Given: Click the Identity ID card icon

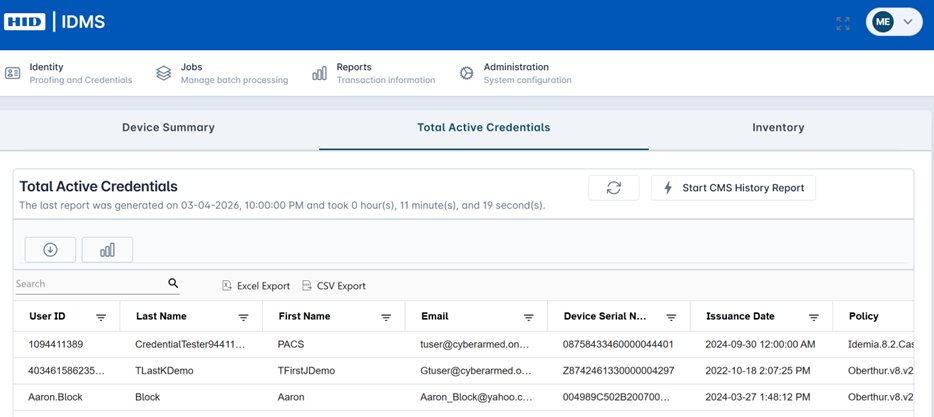Looking at the screenshot, I should pos(13,73).
